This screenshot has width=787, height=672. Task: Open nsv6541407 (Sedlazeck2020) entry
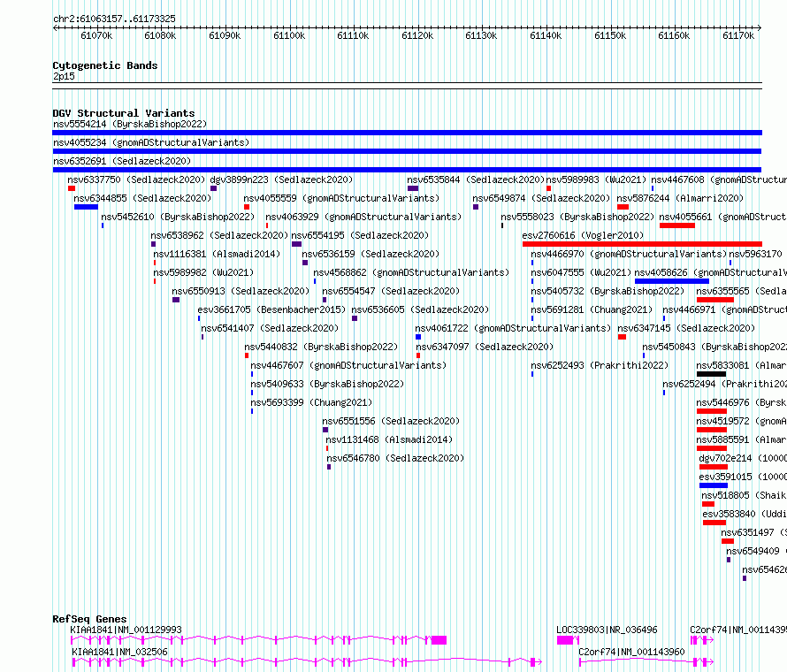click(x=270, y=328)
